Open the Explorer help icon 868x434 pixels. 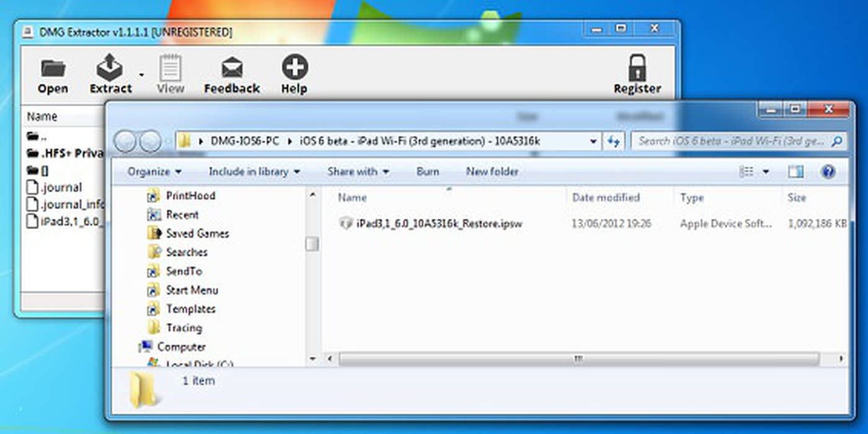828,172
